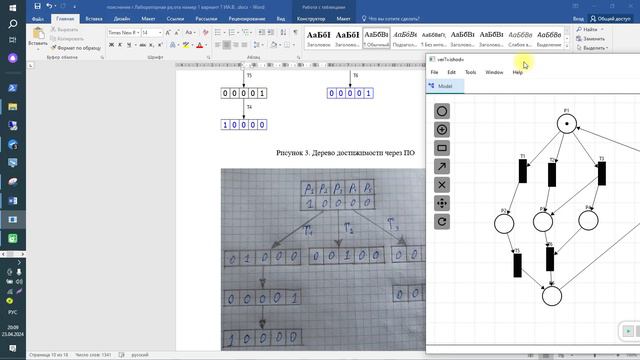Image resolution: width=640 pixels, height=360 pixels.
Task: Click the increase indent icon
Action: [x=270, y=32]
